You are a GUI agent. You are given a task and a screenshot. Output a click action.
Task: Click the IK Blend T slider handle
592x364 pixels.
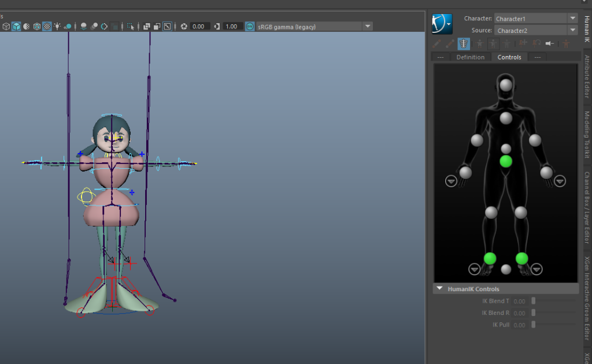point(534,301)
